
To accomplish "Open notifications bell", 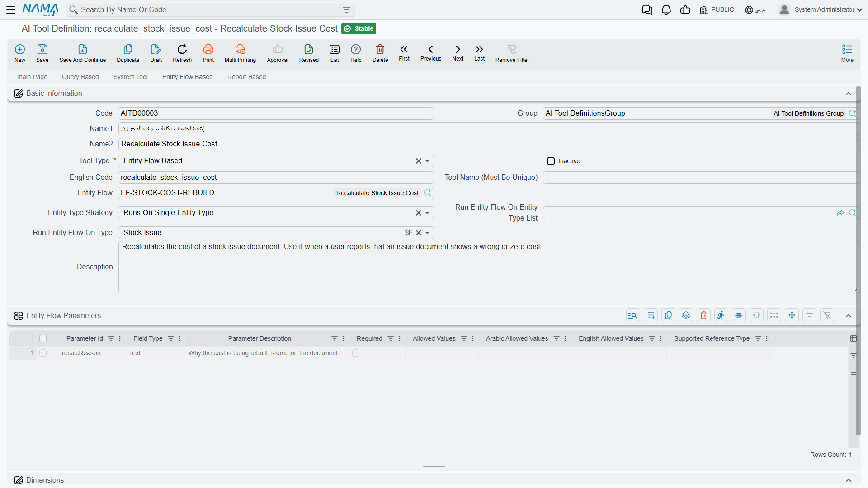I will tap(666, 10).
